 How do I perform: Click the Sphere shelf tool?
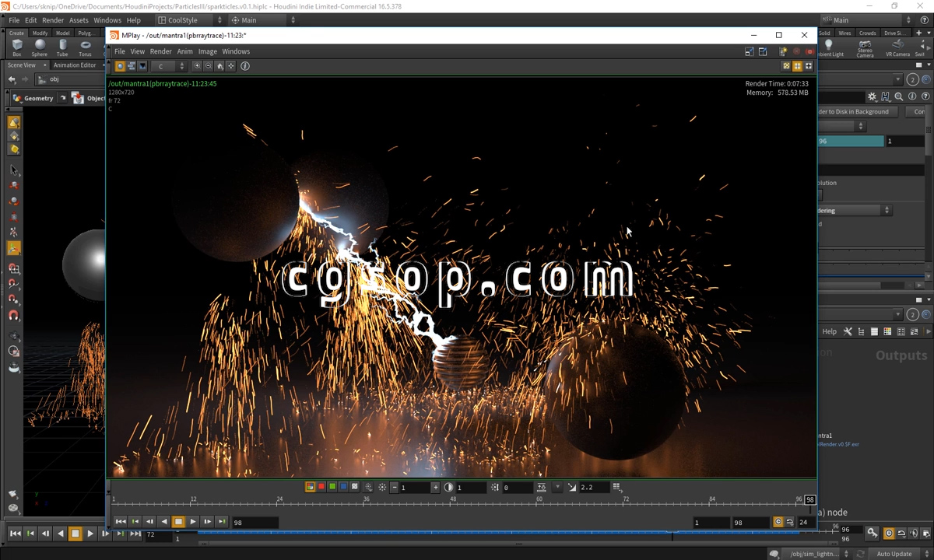tap(40, 48)
